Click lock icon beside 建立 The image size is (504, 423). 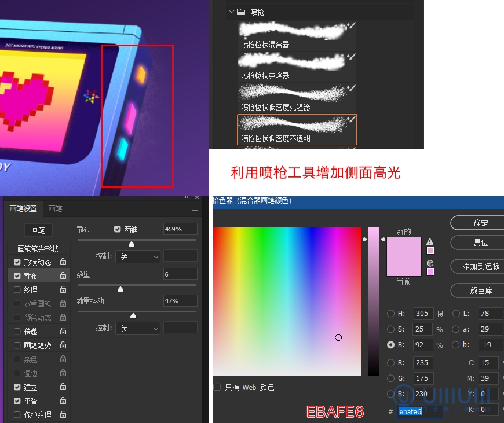click(x=63, y=387)
